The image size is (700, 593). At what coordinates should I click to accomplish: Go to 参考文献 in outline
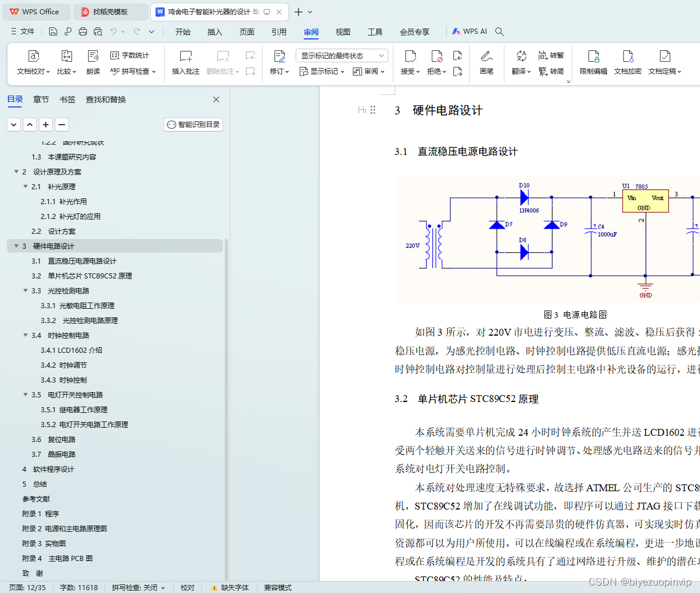[36, 499]
